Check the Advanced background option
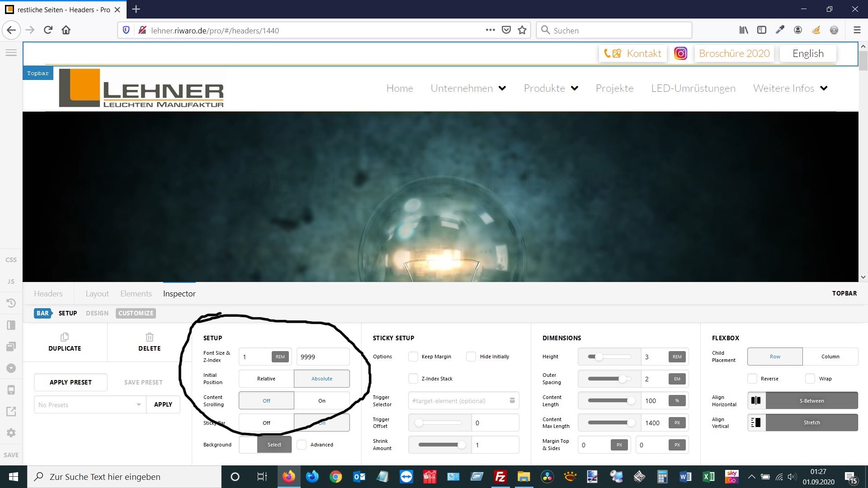Screen dimensions: 868x488 (x=302, y=445)
